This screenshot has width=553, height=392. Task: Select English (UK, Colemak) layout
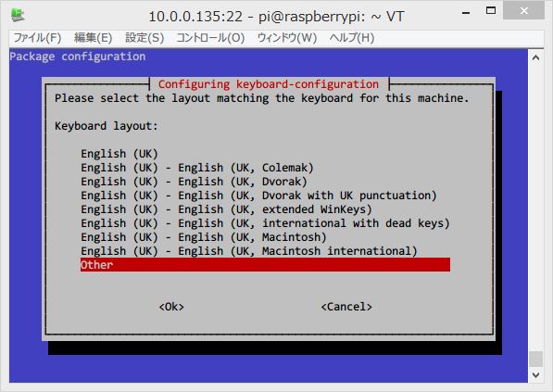(197, 168)
